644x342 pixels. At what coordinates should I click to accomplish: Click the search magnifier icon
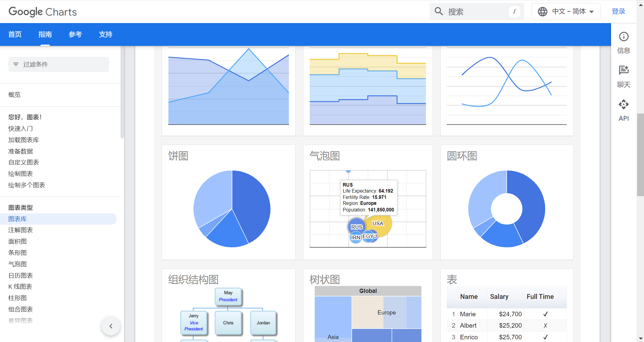pos(439,12)
